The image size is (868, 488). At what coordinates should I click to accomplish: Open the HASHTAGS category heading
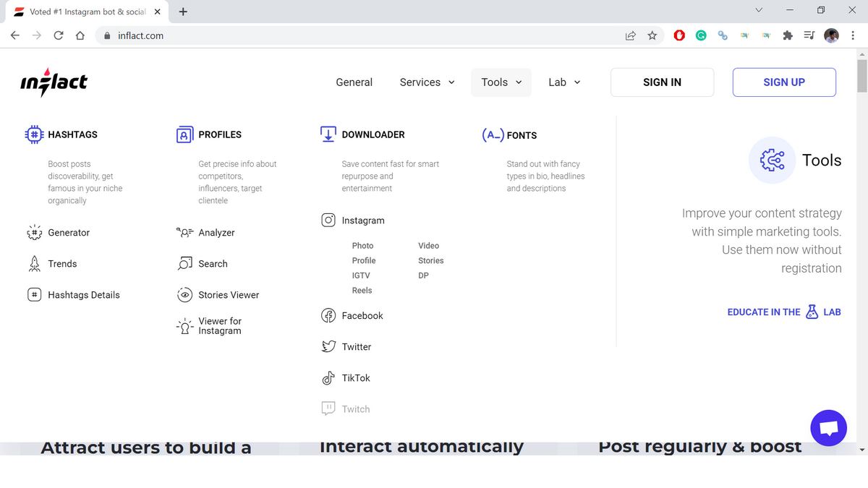72,134
